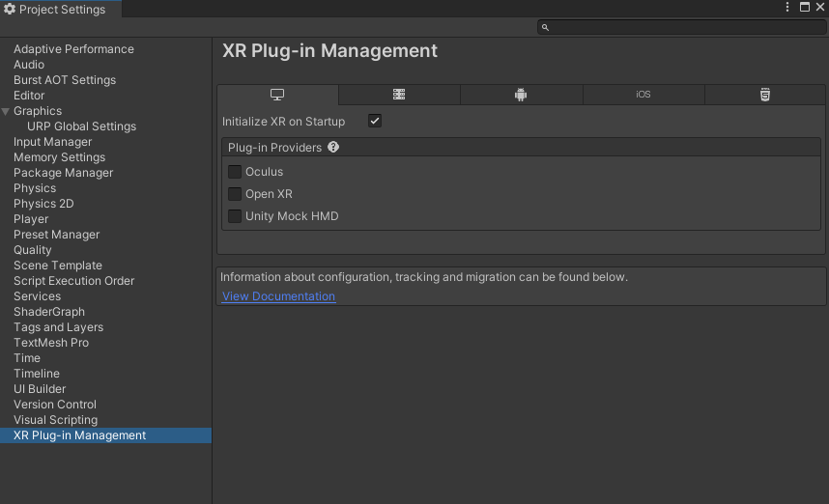829x504 pixels.
Task: Select Package Manager settings
Action: point(63,173)
